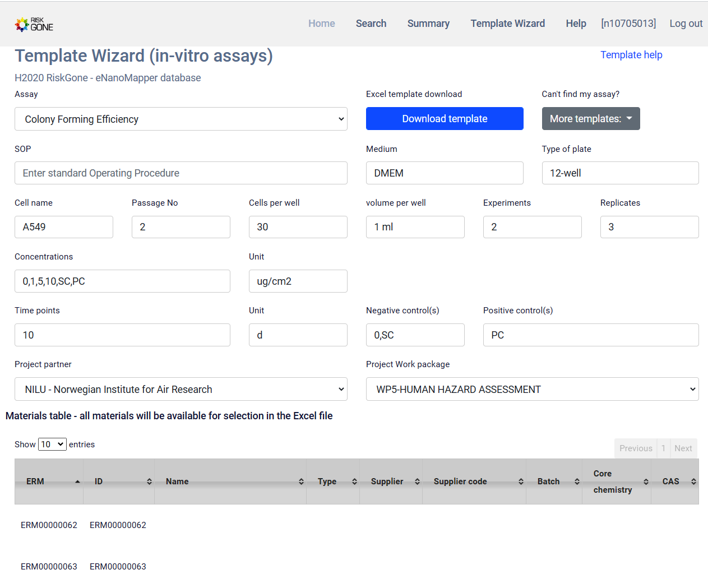
Task: Open the Project Work package dropdown
Action: 531,389
